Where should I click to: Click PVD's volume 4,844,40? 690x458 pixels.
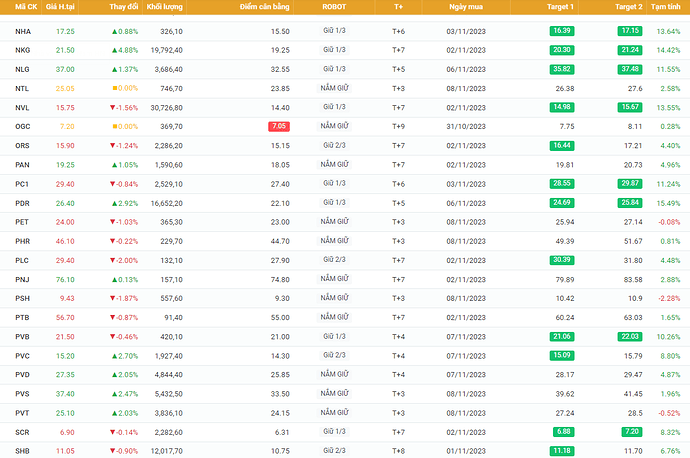coord(169,375)
